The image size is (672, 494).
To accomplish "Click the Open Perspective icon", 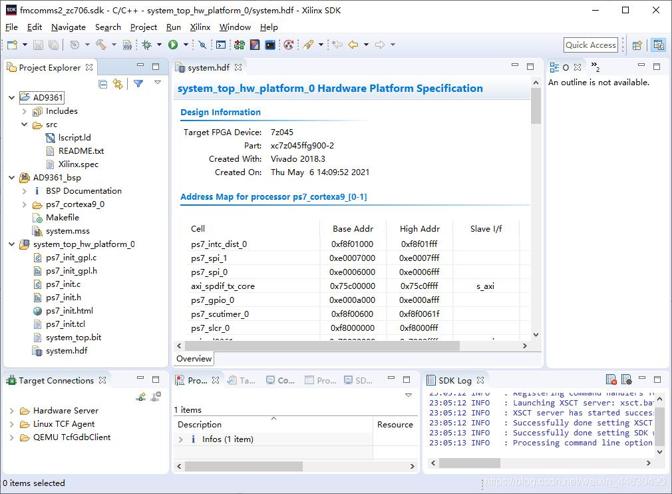I will [638, 45].
